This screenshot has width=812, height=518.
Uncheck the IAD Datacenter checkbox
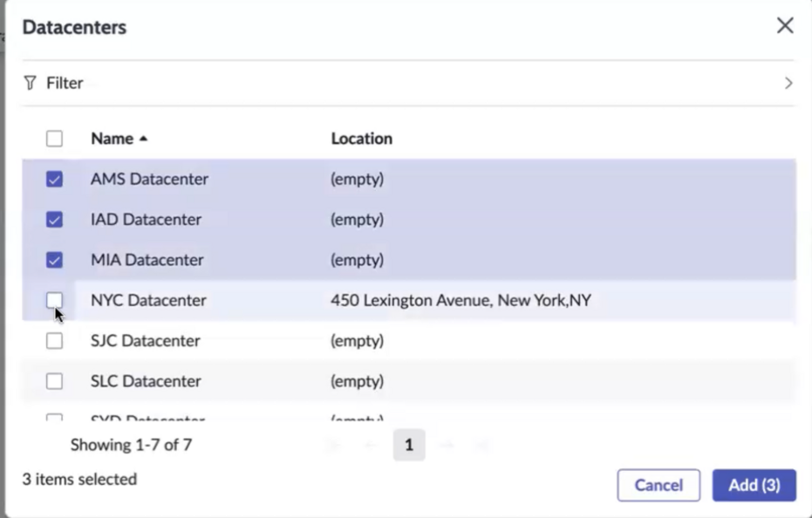[x=54, y=220]
